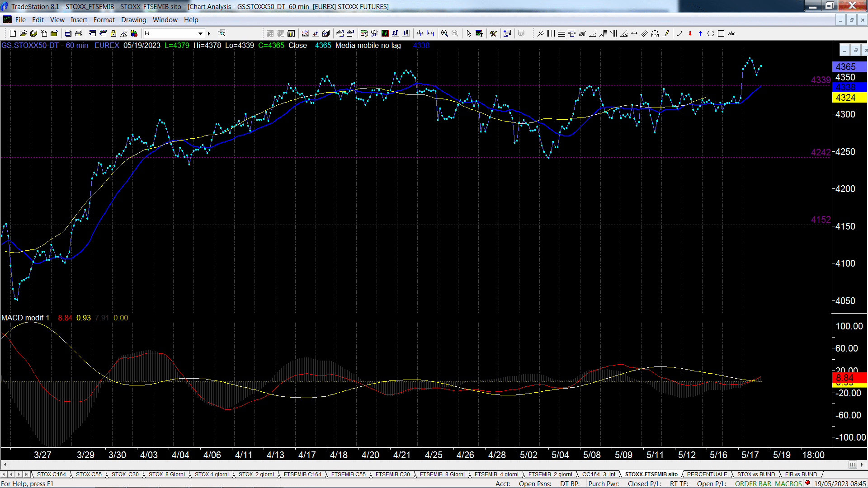The width and height of the screenshot is (868, 488).
Task: Select the blue up arrow tool
Action: click(700, 33)
